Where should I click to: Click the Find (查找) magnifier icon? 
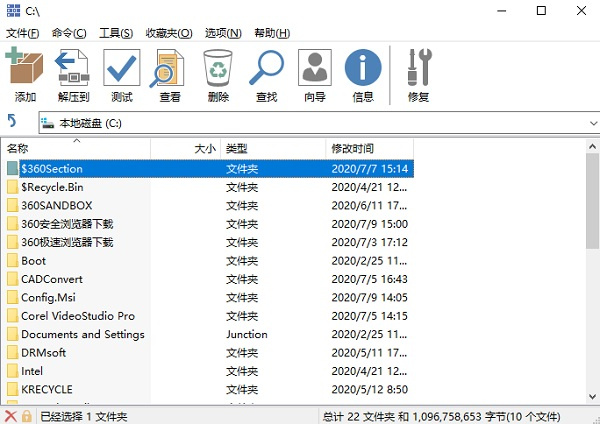click(266, 68)
